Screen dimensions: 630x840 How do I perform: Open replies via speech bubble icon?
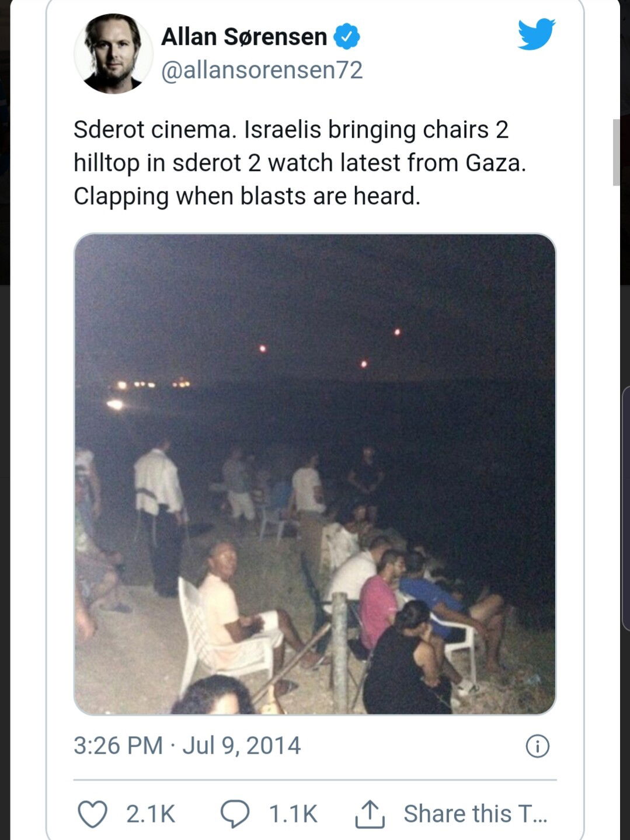(235, 814)
